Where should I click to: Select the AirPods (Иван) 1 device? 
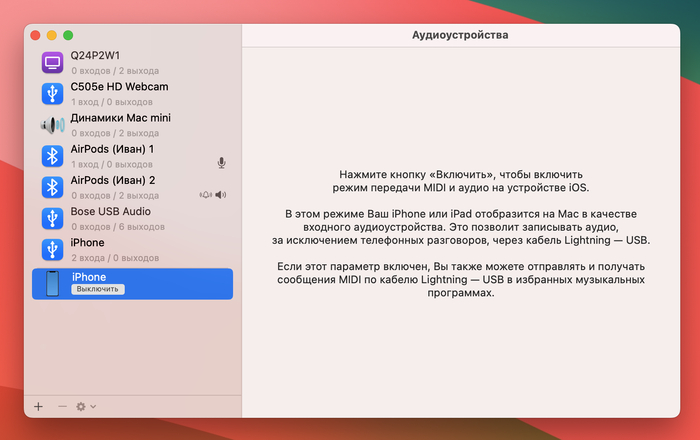(x=112, y=149)
